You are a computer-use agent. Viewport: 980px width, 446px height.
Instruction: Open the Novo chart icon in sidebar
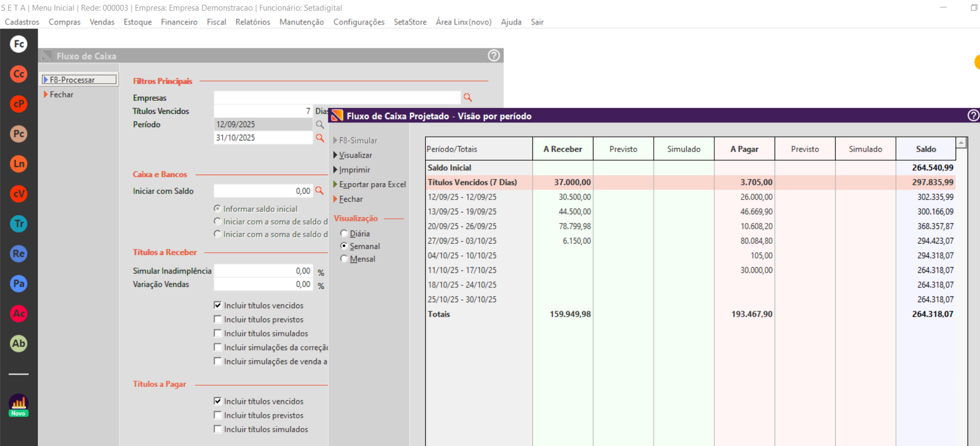(x=19, y=405)
